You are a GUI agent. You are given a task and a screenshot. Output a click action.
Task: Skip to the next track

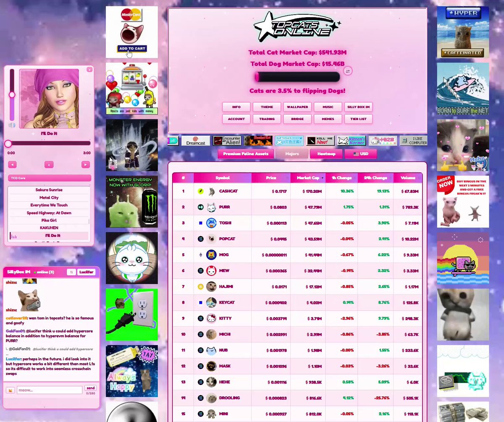[86, 165]
